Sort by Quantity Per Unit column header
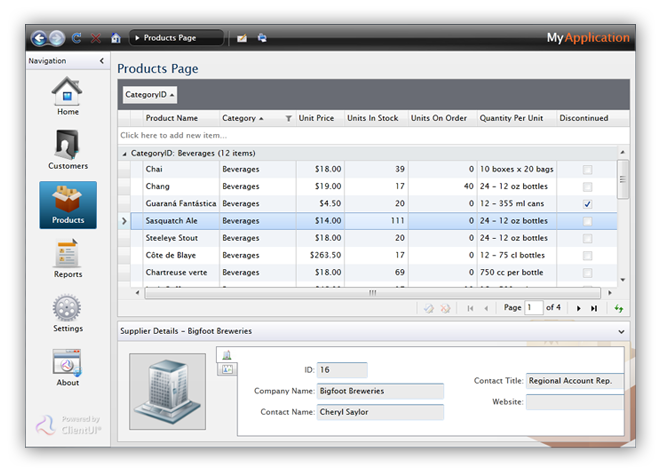 tap(517, 118)
